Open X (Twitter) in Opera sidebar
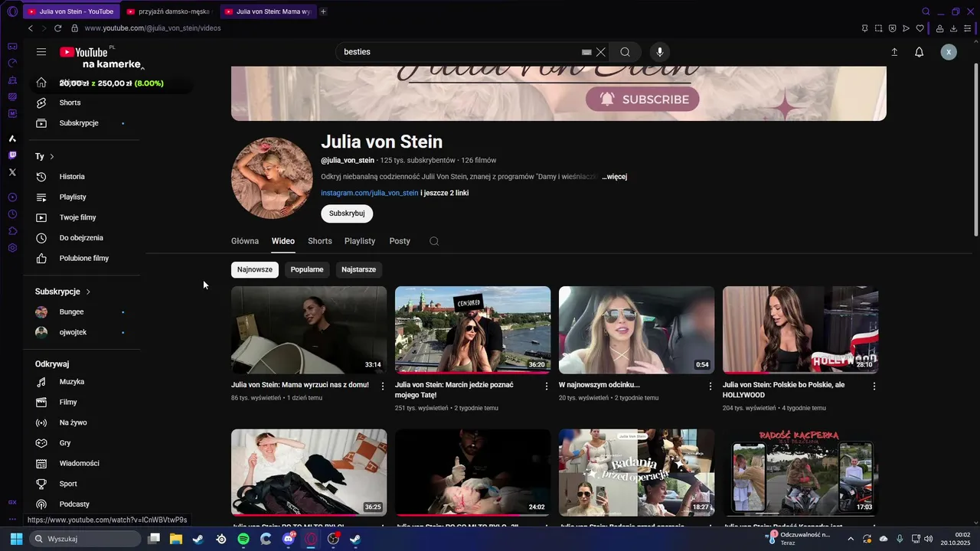Viewport: 980px width, 551px height. 12,173
